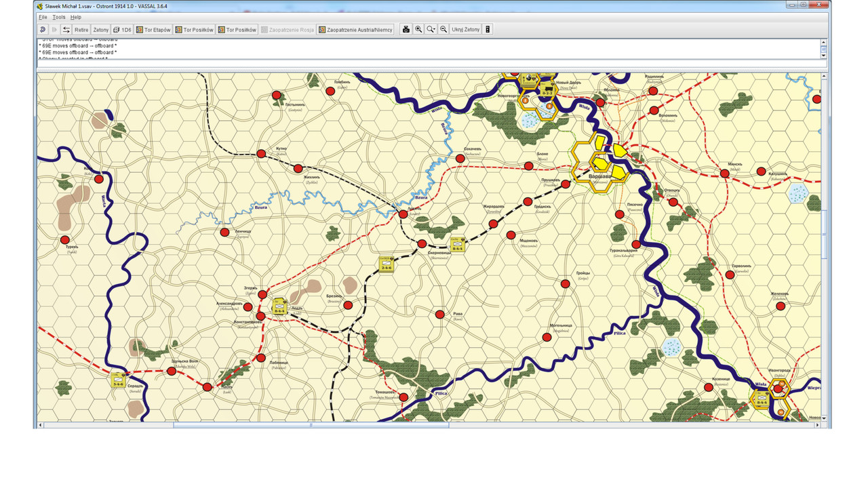Click the Rawa town marker
868x484 pixels.
click(439, 314)
